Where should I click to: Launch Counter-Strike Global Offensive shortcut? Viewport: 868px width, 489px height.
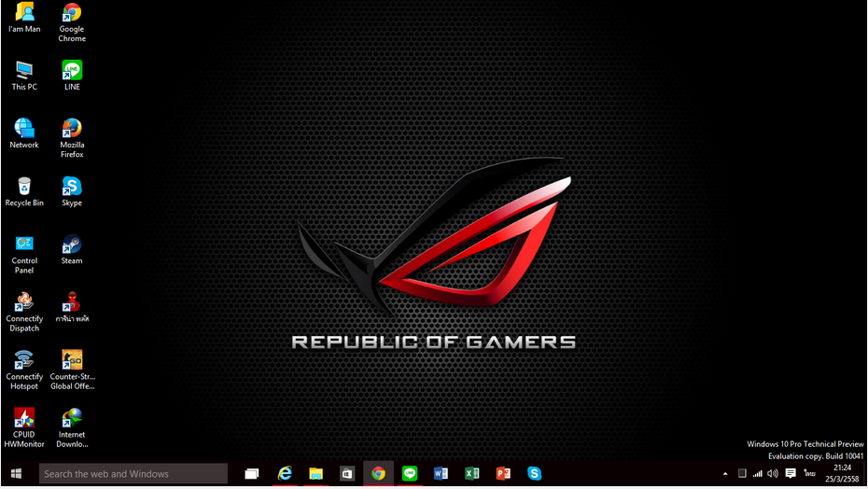(x=72, y=370)
